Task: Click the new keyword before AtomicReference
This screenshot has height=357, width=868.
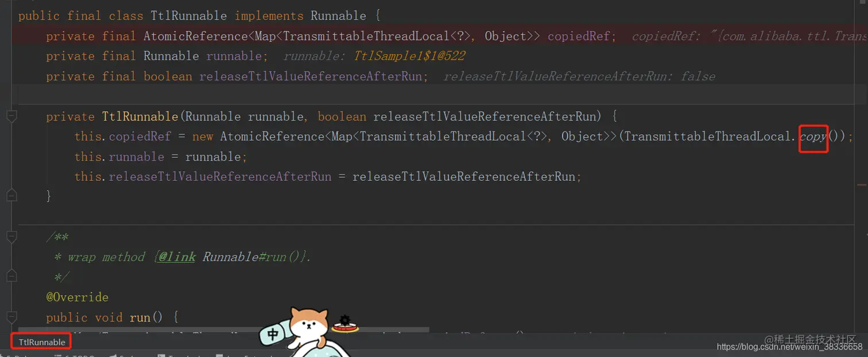Action: pyautogui.click(x=203, y=137)
